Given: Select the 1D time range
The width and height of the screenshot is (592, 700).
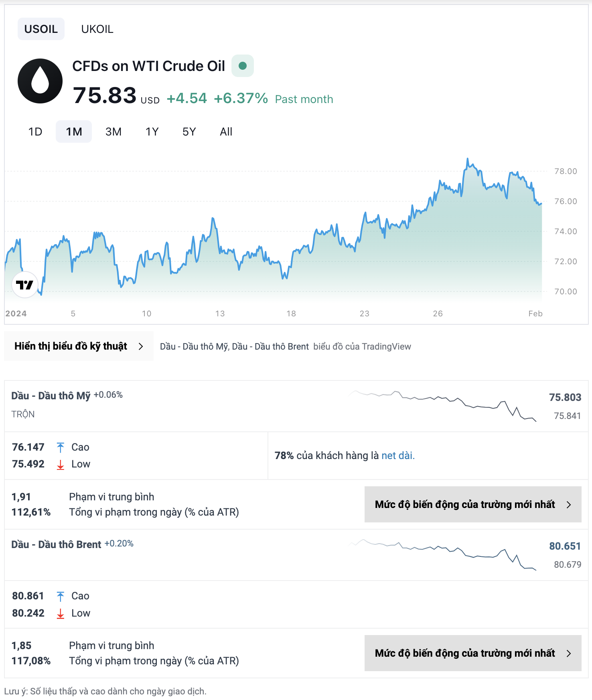Looking at the screenshot, I should pos(35,132).
